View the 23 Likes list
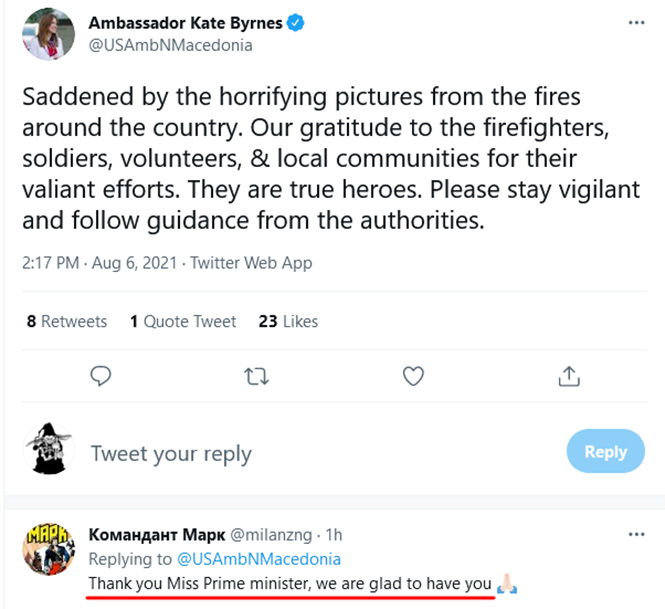Image resolution: width=665 pixels, height=609 pixels. tap(288, 321)
